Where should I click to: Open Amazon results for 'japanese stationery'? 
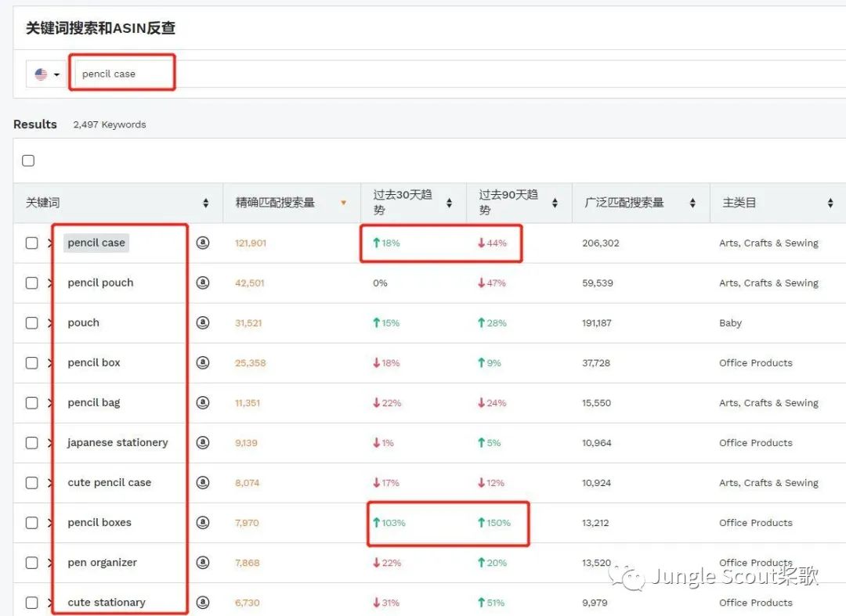[x=202, y=442]
